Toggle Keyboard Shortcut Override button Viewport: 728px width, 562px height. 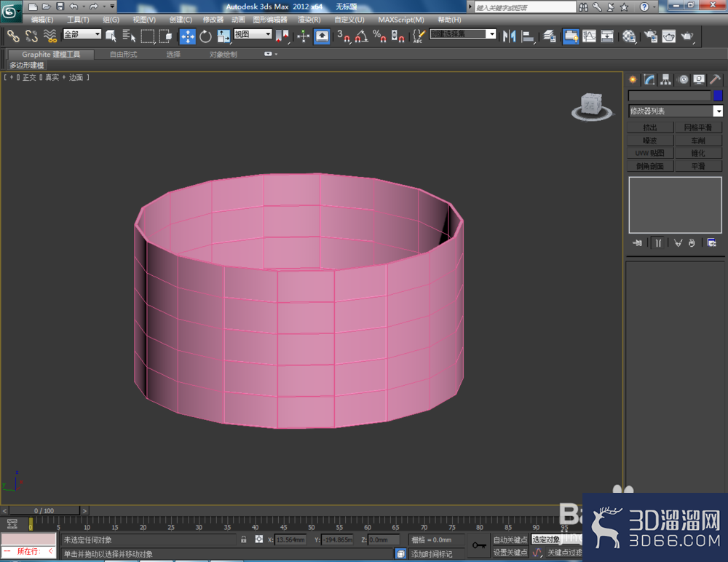322,36
